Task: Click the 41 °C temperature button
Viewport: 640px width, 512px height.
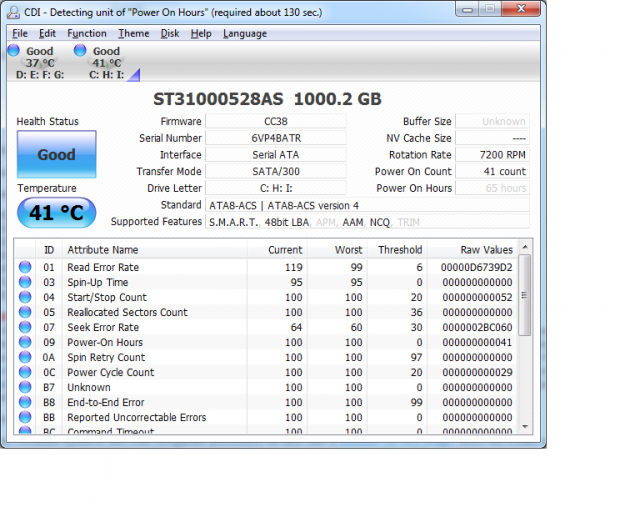Action: point(57,213)
